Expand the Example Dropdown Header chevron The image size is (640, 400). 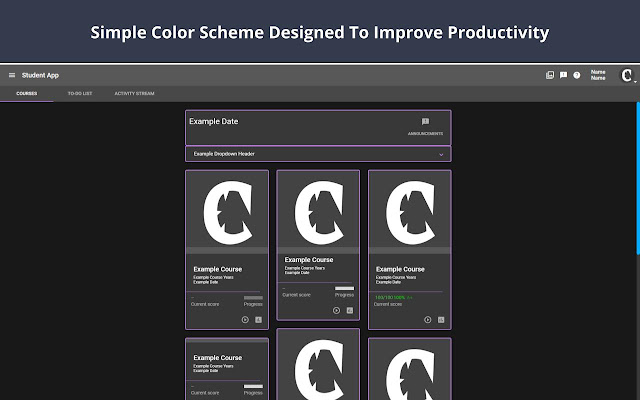click(x=441, y=154)
